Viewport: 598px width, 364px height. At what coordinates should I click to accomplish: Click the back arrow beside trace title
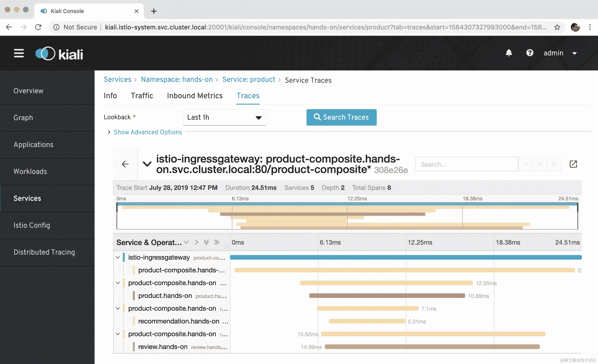[125, 164]
